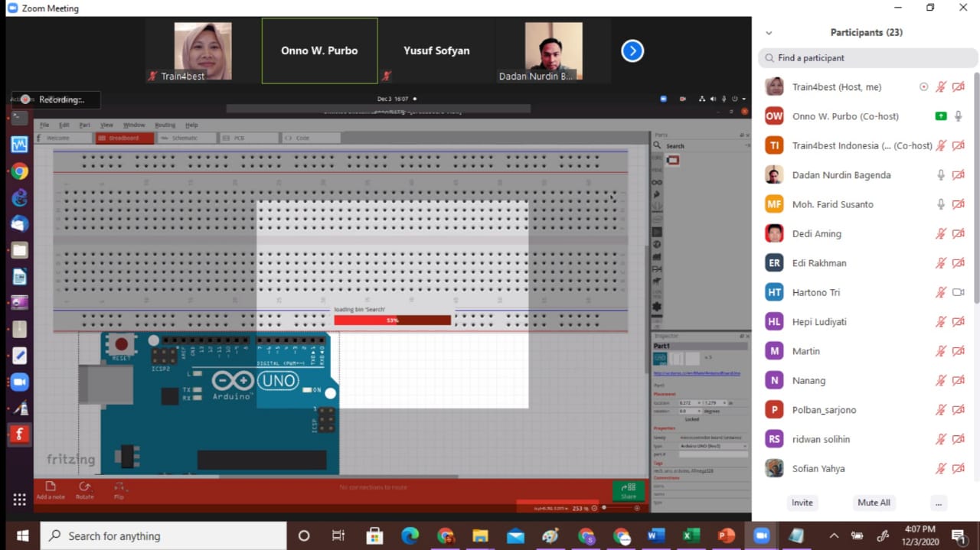Open Word from the taskbar
The image size is (980, 550).
(656, 535)
